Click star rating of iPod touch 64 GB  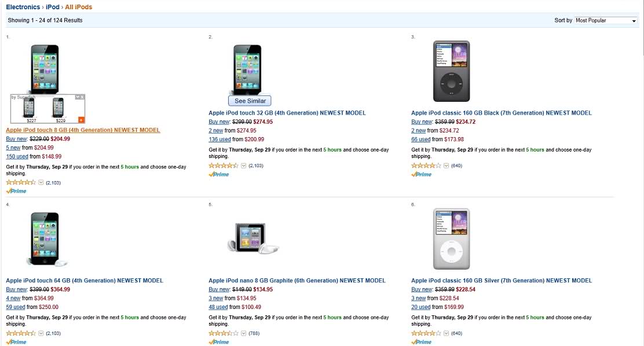(x=20, y=333)
